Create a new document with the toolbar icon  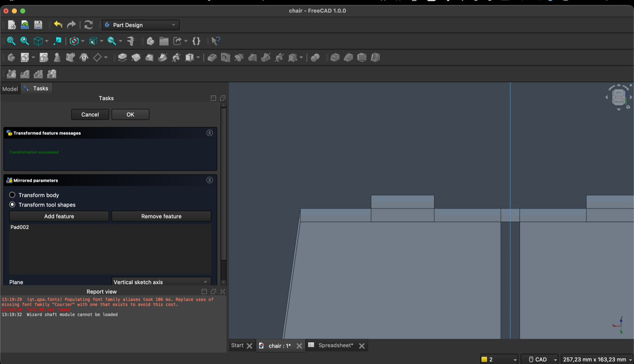pos(11,25)
